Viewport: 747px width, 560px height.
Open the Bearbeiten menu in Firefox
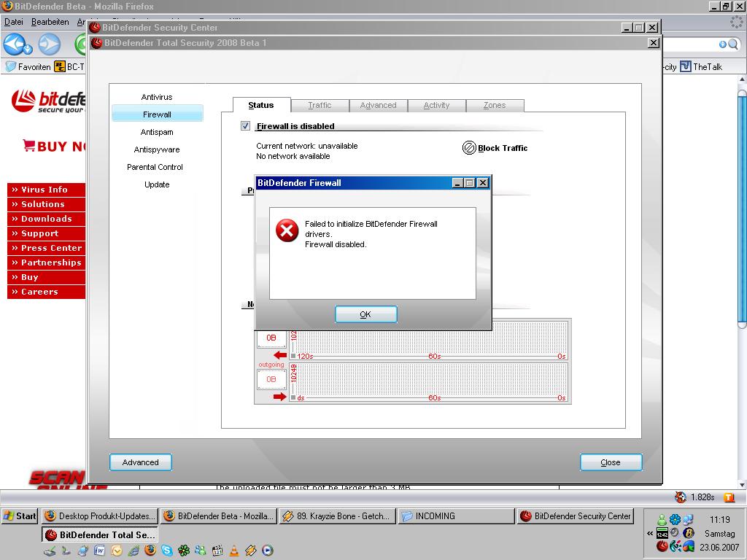50,22
